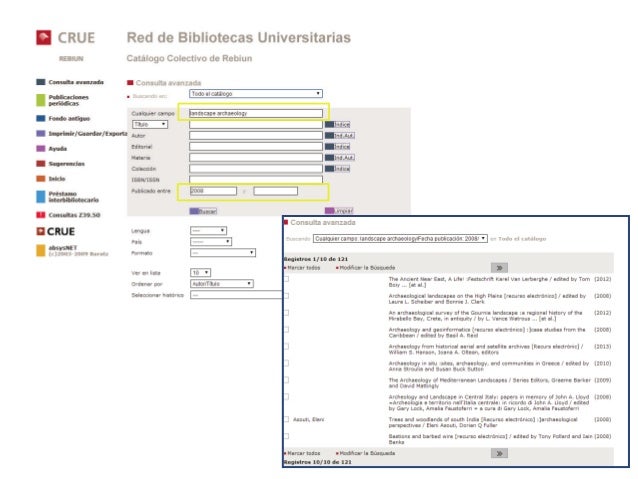The height and width of the screenshot is (479, 638).
Task: Click the violet square icon beside Ayuda
Action: tap(40, 149)
